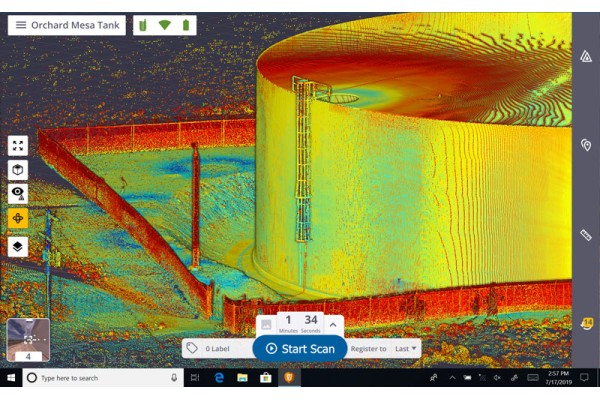Viewport: 600px width, 400px height.
Task: Click the Start Scan button
Action: coord(300,349)
